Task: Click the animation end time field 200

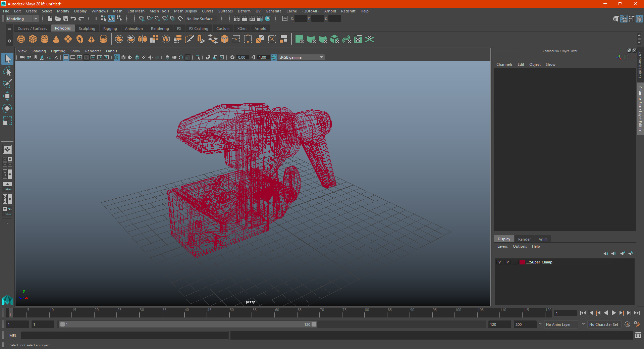Action: [525, 325]
